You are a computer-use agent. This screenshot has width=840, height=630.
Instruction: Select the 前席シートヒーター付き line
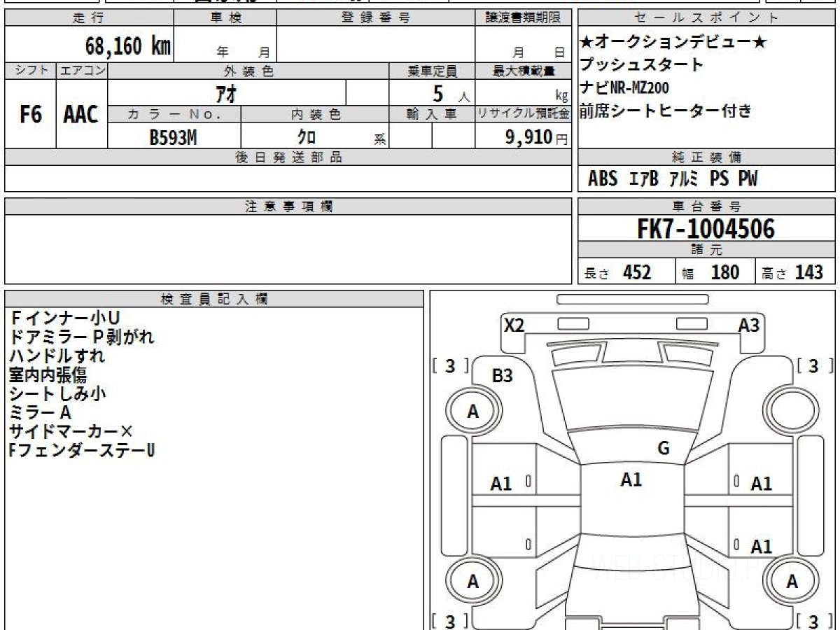pos(666,111)
